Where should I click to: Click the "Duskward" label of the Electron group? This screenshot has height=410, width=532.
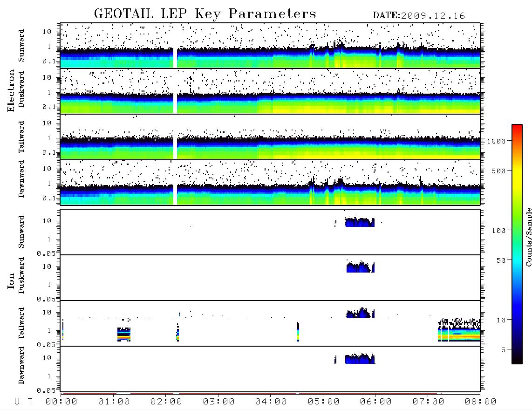tap(21, 89)
